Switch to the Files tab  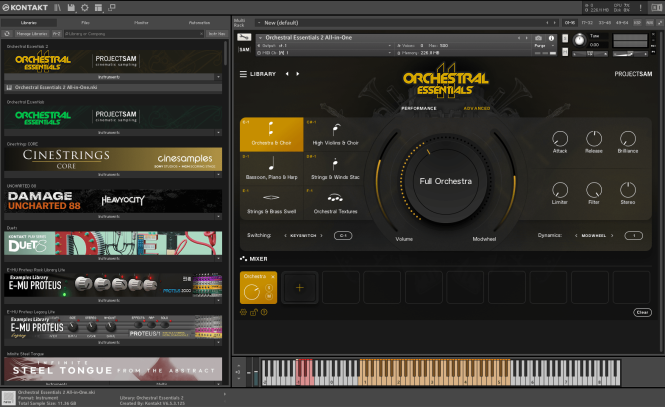click(x=85, y=22)
